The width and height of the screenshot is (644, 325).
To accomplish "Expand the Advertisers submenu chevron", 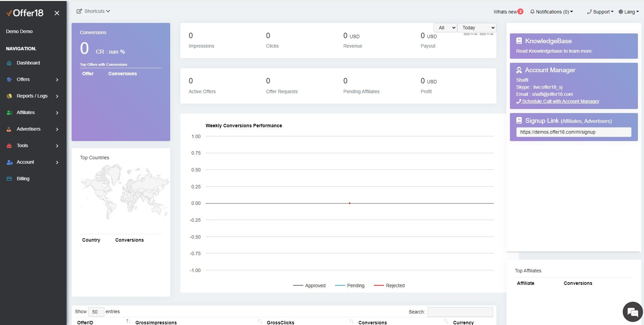I will pyautogui.click(x=57, y=130).
